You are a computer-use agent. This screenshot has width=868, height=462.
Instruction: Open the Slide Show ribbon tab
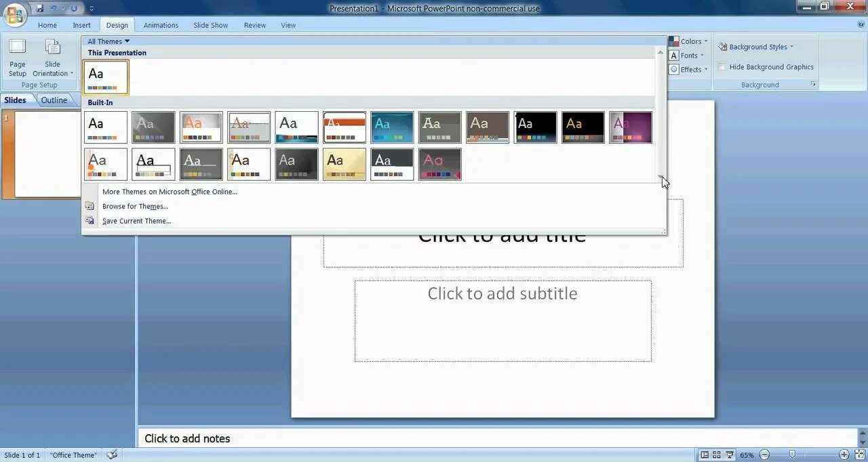click(x=211, y=25)
